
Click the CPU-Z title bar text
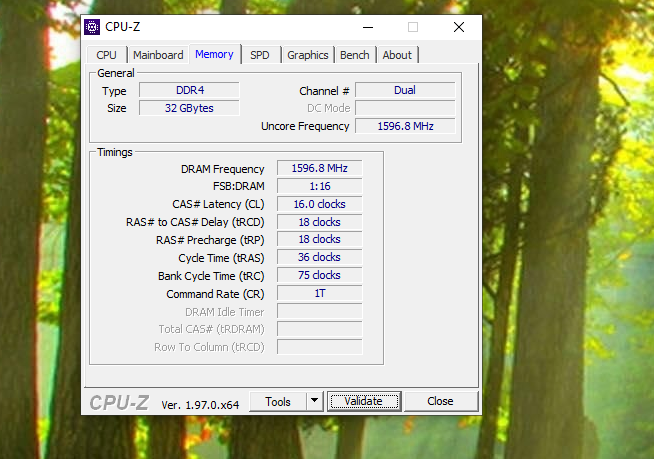click(123, 27)
